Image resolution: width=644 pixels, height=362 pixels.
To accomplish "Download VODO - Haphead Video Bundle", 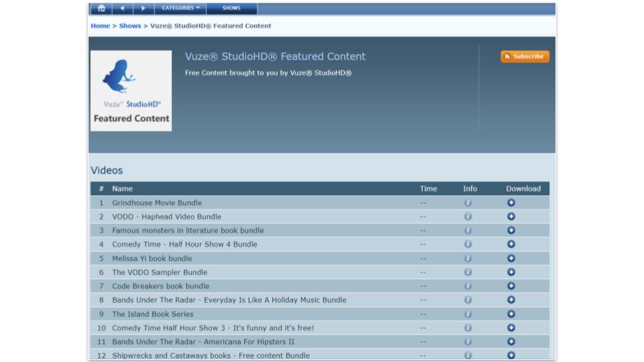I will 511,217.
